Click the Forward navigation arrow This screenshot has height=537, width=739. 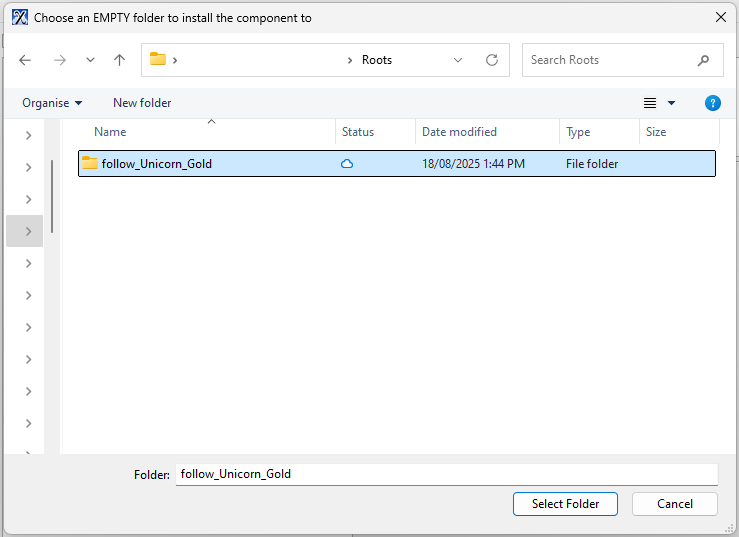click(59, 60)
